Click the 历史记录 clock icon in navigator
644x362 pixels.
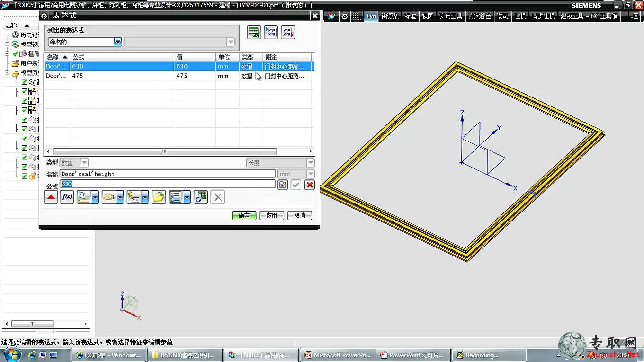click(15, 35)
